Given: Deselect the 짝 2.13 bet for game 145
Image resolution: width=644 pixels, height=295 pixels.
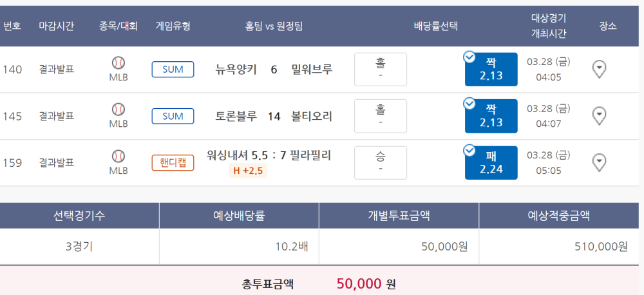Looking at the screenshot, I should coord(491,117).
